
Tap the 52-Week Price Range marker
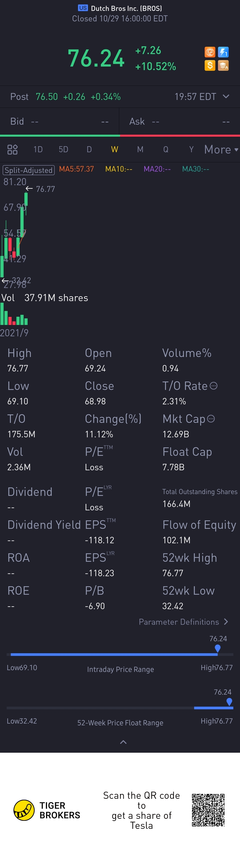tap(229, 702)
